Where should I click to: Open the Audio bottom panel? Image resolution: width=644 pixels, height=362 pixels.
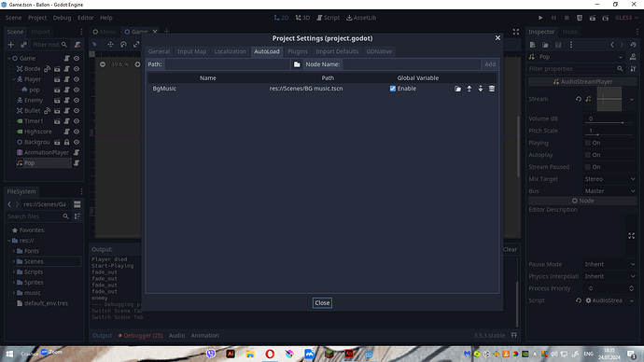tap(176, 335)
